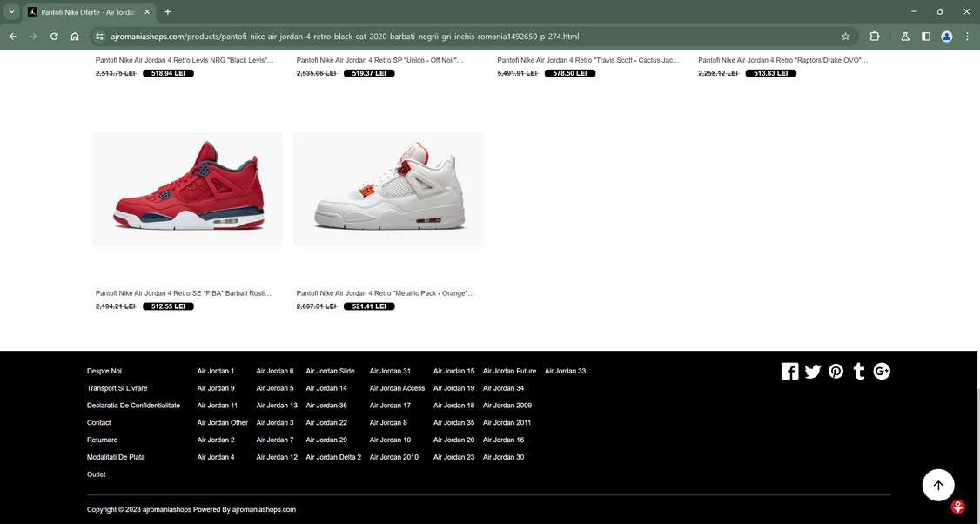
Task: Open the white Metallic Orange shoe thumbnail
Action: pos(388,189)
